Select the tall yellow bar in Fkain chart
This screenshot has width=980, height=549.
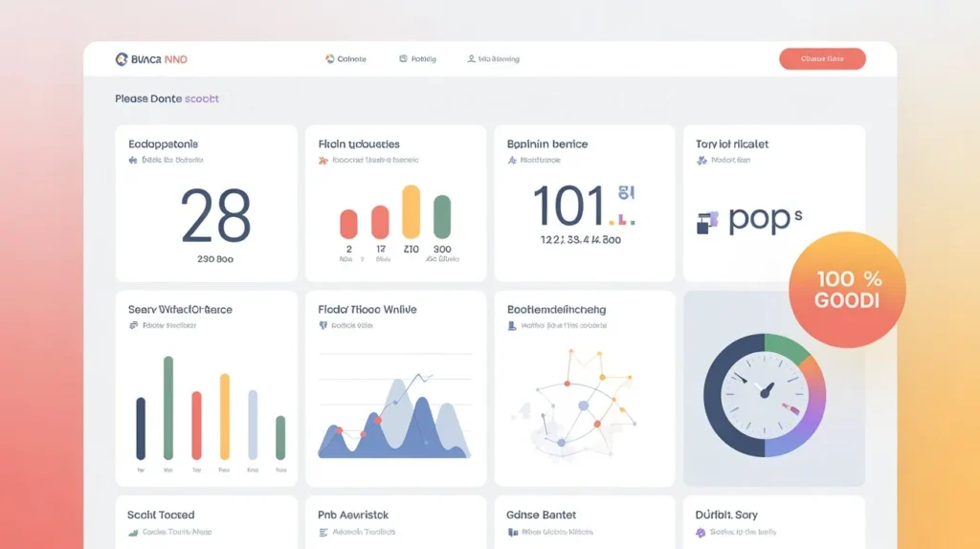click(412, 211)
